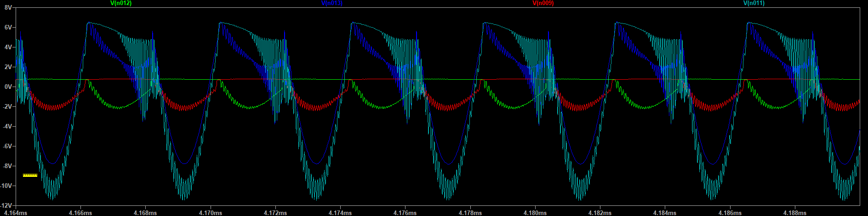Click the 2V vertical axis label
This screenshot has height=216, width=868.
[7, 67]
